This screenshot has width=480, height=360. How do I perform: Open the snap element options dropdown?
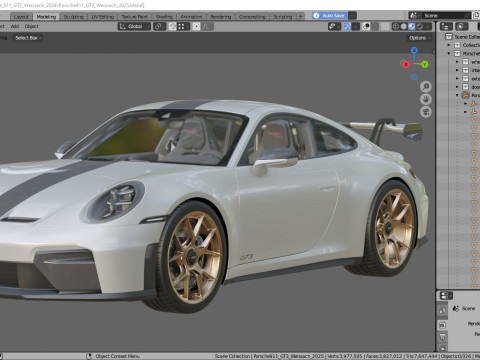[x=183, y=26]
